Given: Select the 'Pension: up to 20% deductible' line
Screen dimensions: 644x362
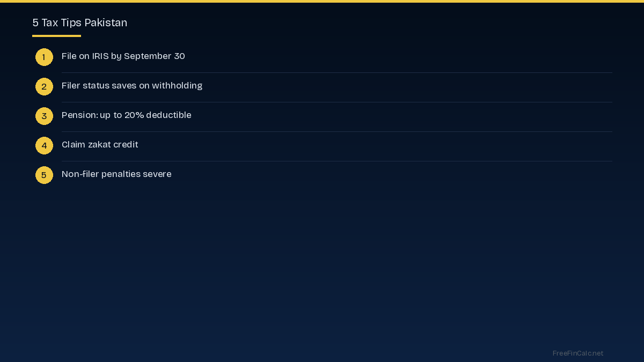Looking at the screenshot, I should click(126, 115).
